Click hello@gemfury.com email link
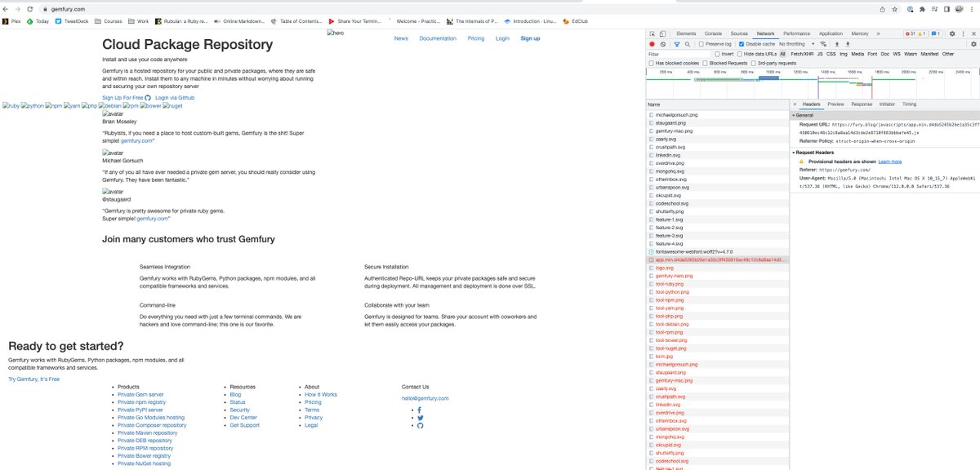The image size is (980, 470). click(425, 398)
